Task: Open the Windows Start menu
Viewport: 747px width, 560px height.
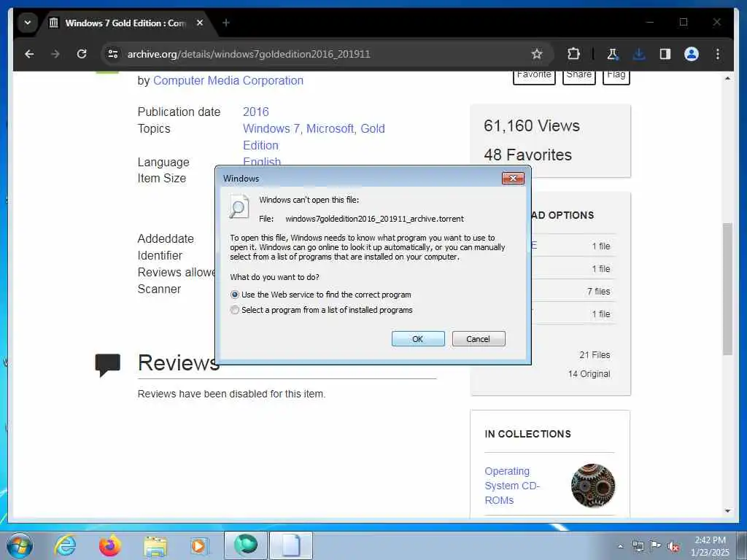Action: coord(20,545)
